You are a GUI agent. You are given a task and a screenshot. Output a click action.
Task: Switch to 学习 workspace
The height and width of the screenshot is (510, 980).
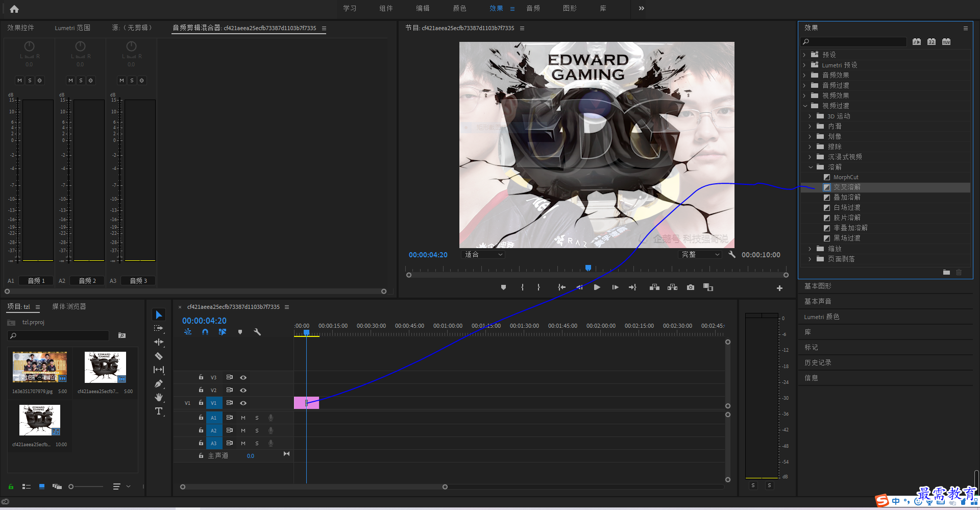pyautogui.click(x=350, y=8)
